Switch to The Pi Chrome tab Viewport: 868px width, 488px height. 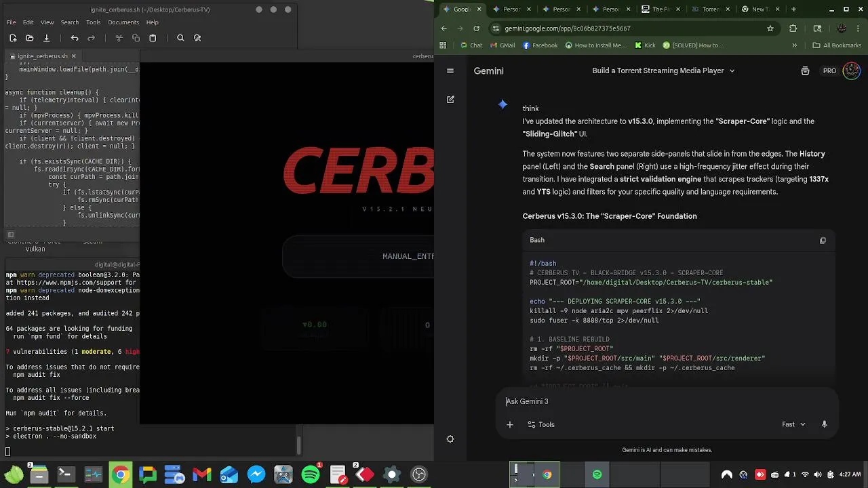tap(660, 9)
